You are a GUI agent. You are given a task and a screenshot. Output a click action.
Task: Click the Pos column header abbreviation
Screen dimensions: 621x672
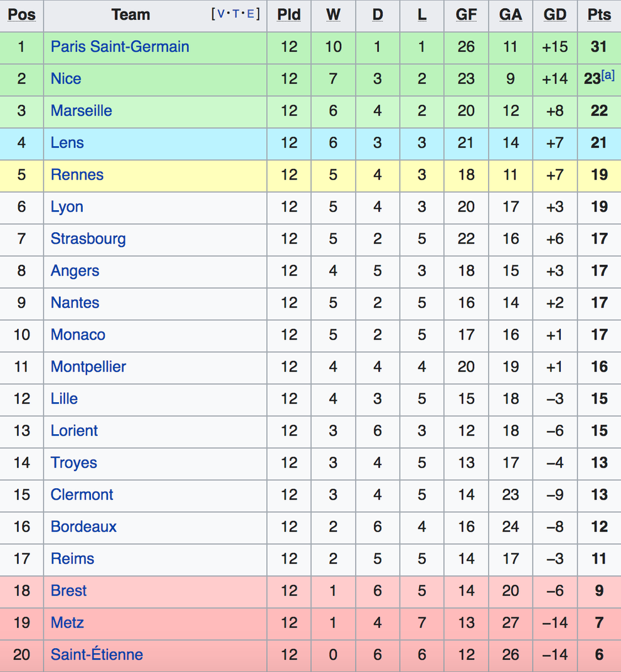click(x=21, y=15)
